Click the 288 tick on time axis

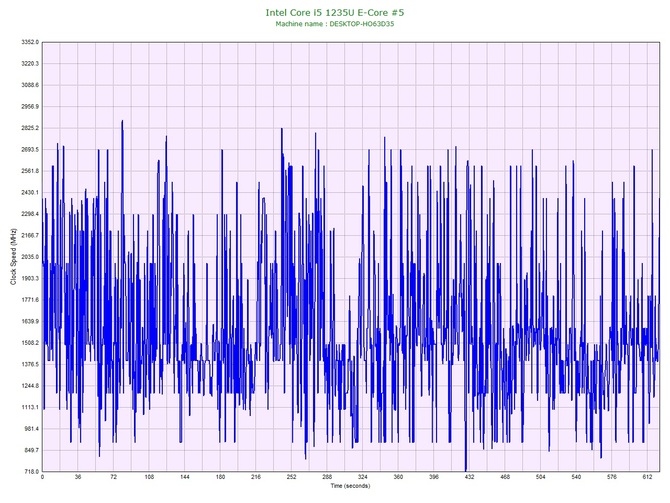[327, 477]
